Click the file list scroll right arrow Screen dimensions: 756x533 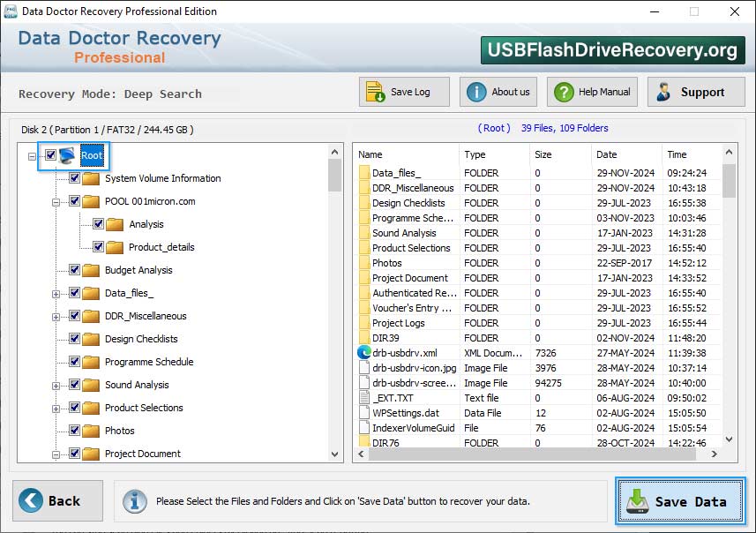click(x=714, y=454)
